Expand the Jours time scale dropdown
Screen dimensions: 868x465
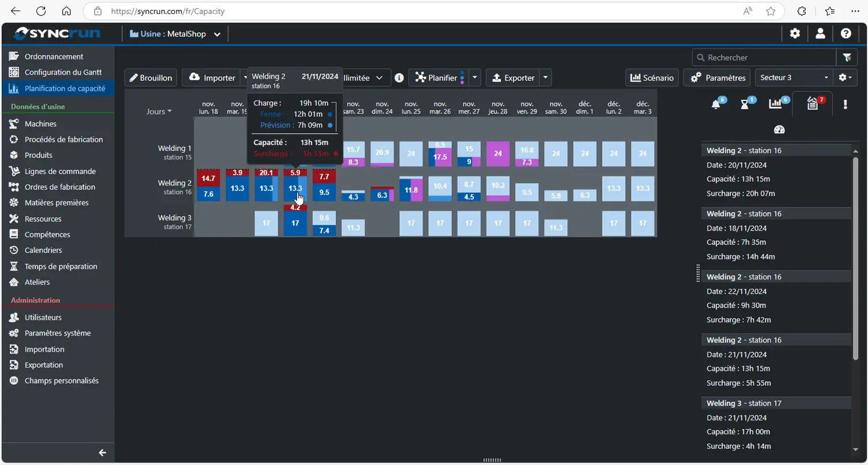159,111
